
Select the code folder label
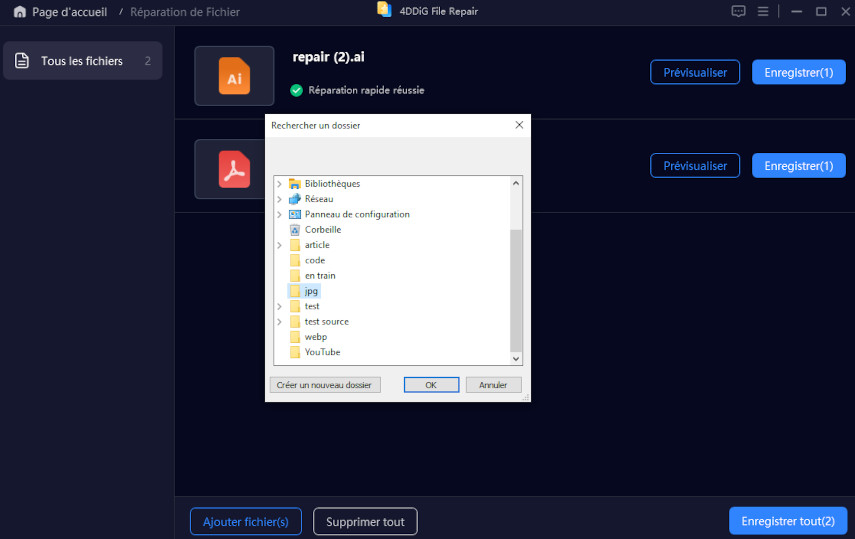315,260
